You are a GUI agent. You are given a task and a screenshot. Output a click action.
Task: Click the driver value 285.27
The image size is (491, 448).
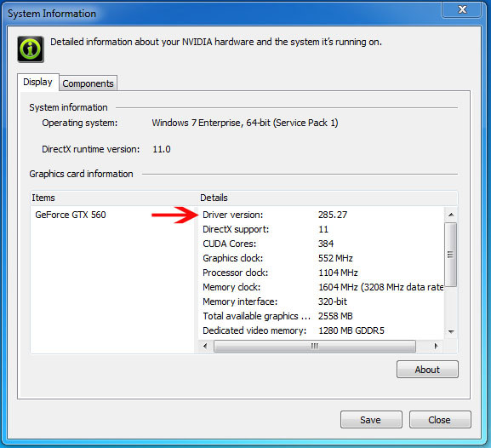pos(333,215)
